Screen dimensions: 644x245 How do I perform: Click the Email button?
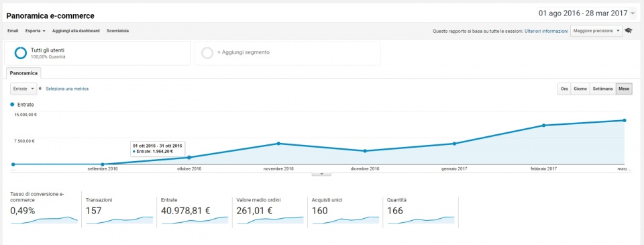coord(13,31)
